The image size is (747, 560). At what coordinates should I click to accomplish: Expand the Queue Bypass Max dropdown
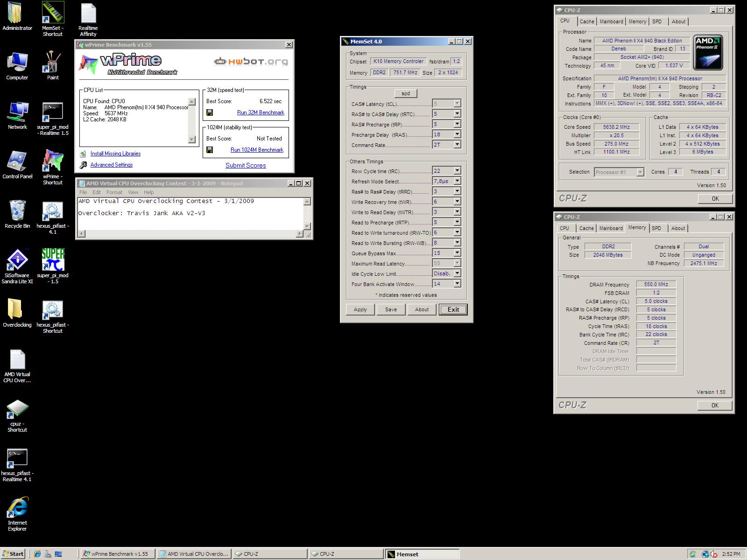[457, 253]
